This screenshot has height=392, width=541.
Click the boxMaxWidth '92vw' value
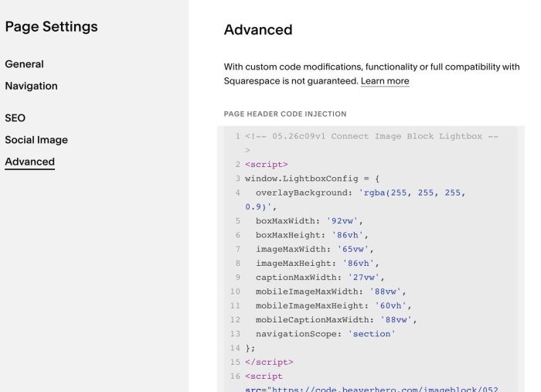(342, 221)
